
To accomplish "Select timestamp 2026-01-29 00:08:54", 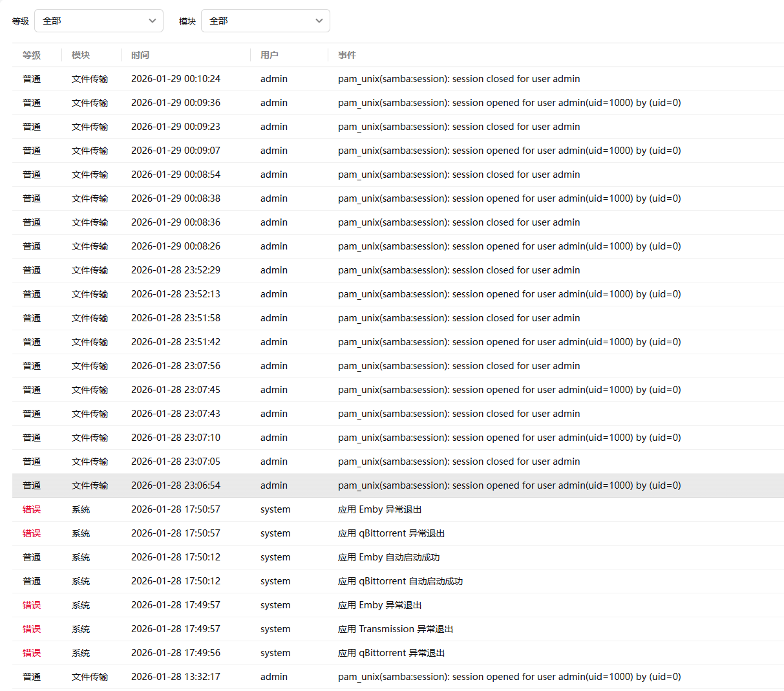I will pyautogui.click(x=176, y=175).
